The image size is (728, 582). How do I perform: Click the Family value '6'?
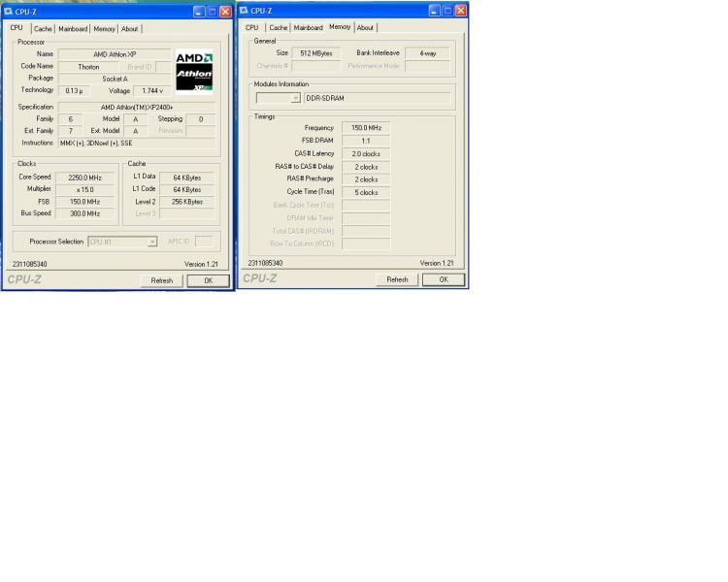71,119
